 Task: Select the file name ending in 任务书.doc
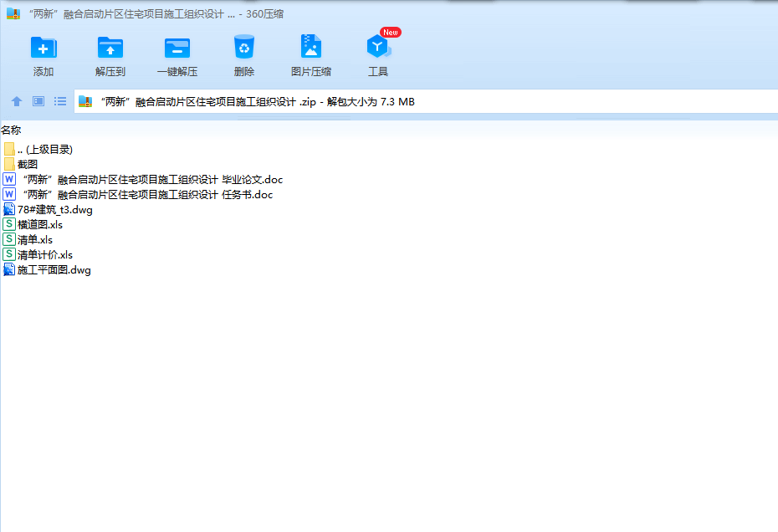[148, 195]
